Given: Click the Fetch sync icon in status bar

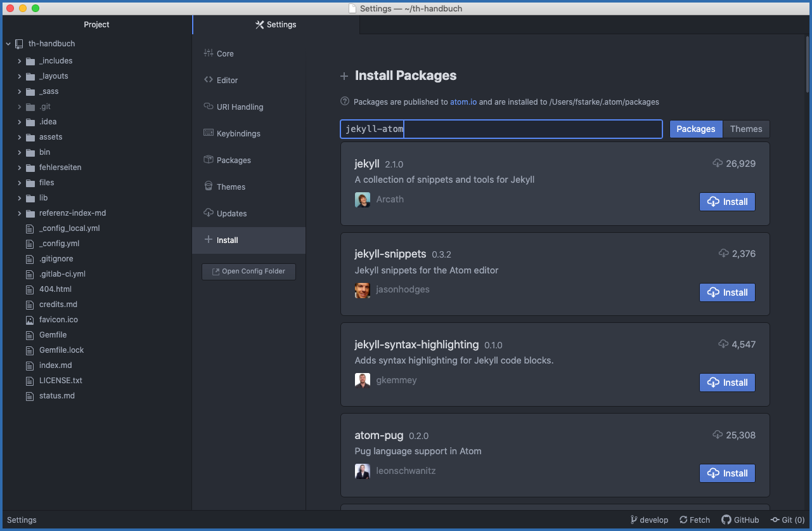Looking at the screenshot, I should click(x=683, y=520).
